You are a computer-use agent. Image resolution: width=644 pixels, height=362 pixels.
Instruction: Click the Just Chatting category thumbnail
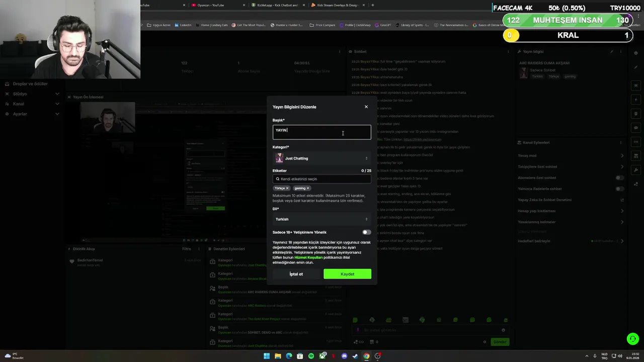click(x=279, y=158)
